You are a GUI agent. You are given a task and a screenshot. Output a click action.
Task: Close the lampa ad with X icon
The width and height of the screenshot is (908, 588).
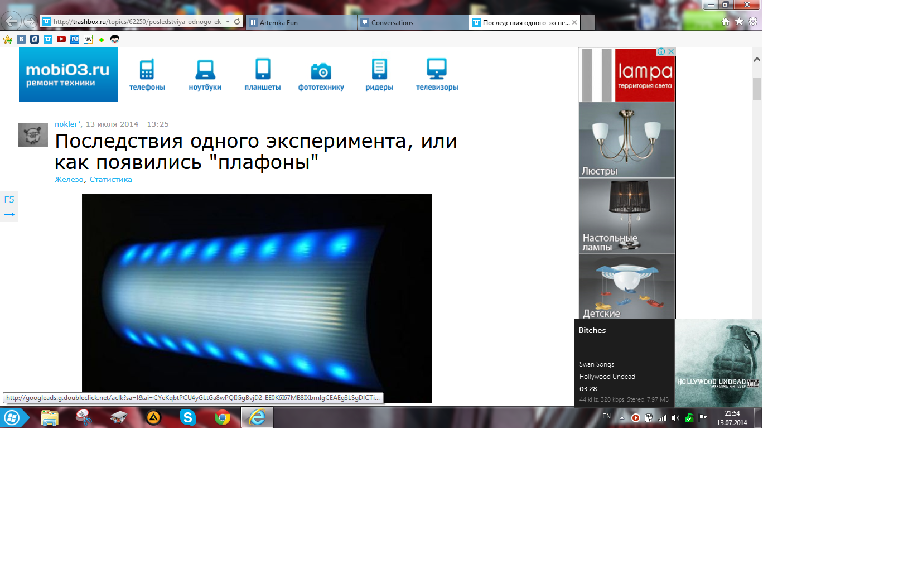tap(671, 51)
